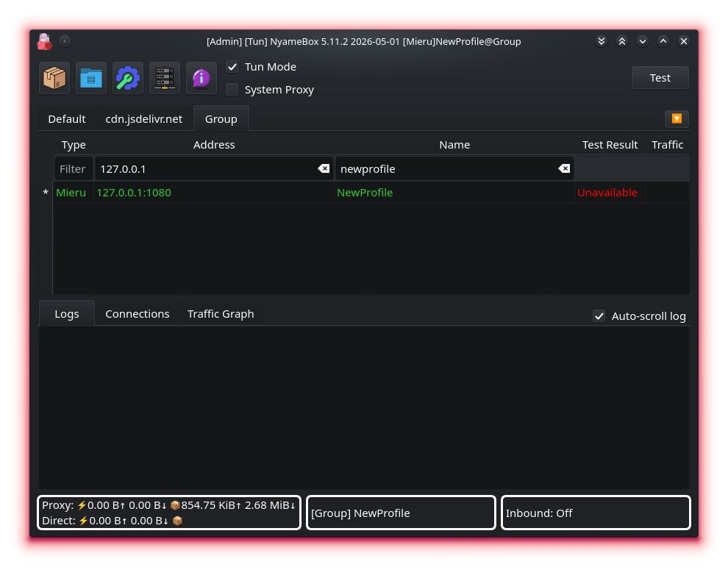The image size is (728, 567).
Task: Click the Proxy/Direct traffic status panel
Action: 169,513
